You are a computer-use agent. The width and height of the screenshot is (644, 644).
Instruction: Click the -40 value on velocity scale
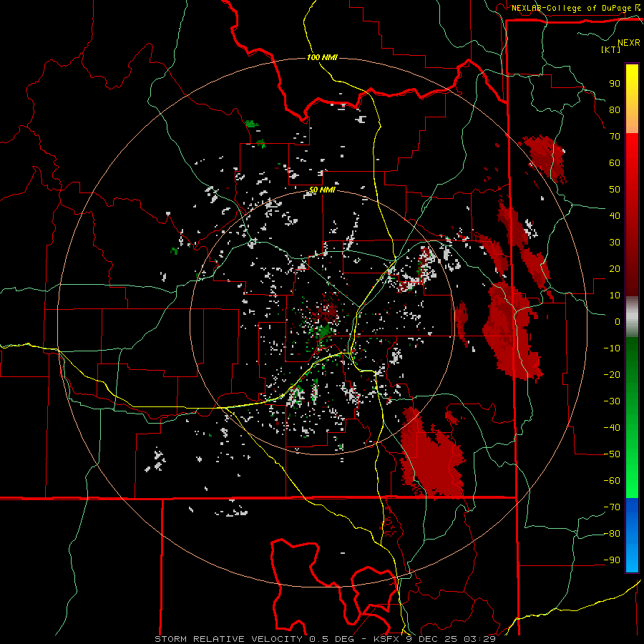[612, 428]
